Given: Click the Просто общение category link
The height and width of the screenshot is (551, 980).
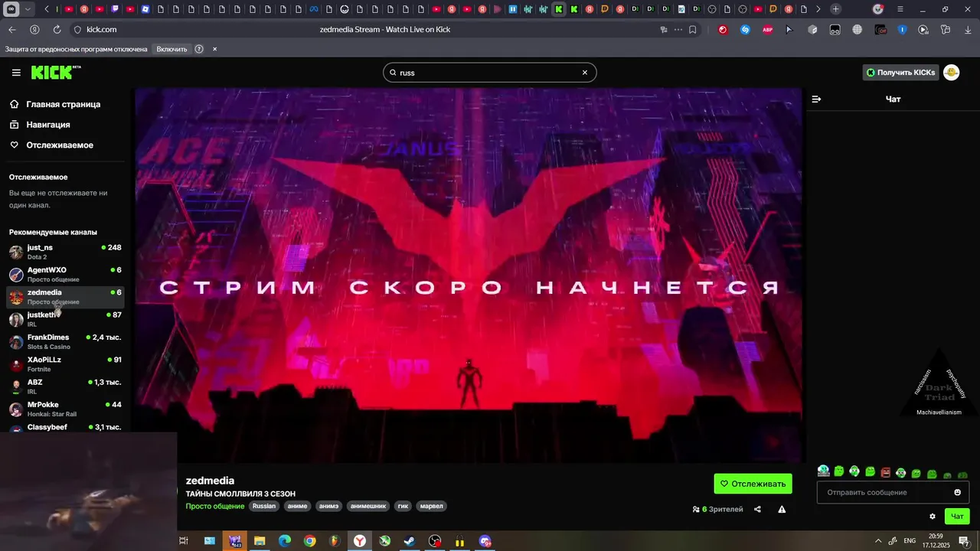Looking at the screenshot, I should (215, 506).
